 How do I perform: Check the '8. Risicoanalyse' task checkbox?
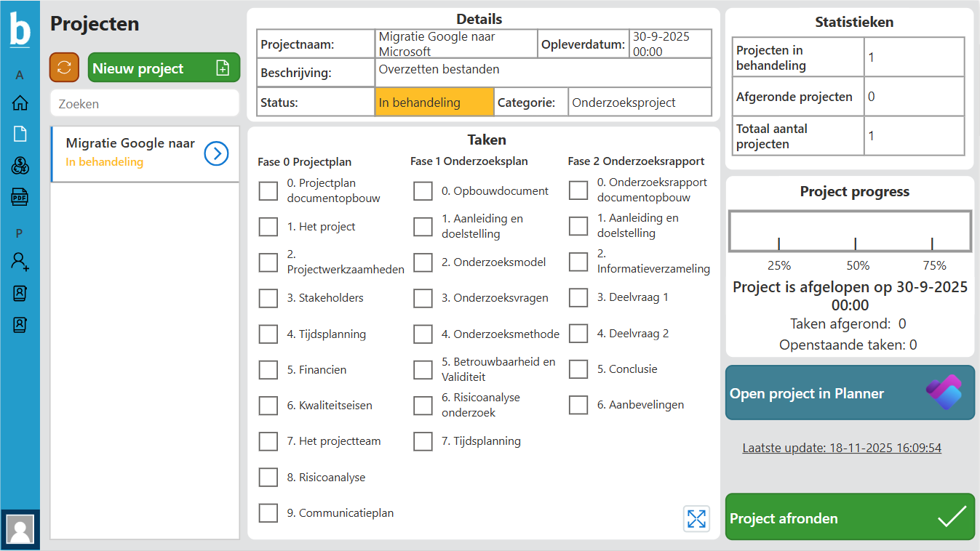pos(268,478)
